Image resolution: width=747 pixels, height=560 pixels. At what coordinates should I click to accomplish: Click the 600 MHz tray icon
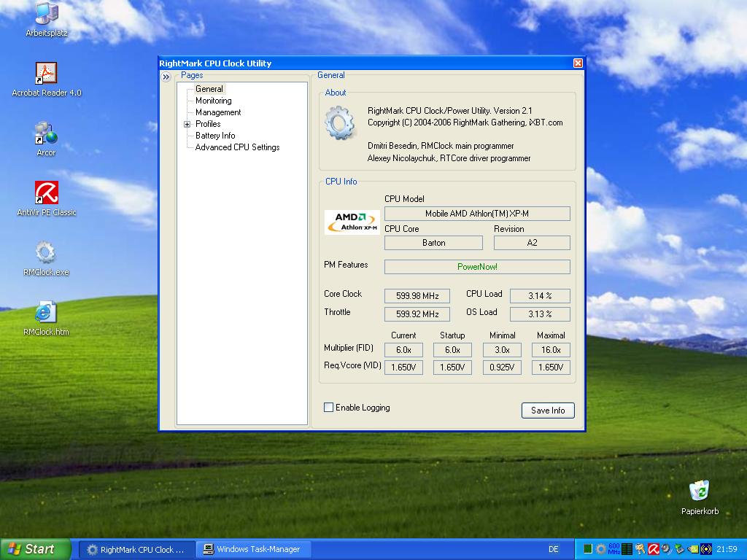614,549
